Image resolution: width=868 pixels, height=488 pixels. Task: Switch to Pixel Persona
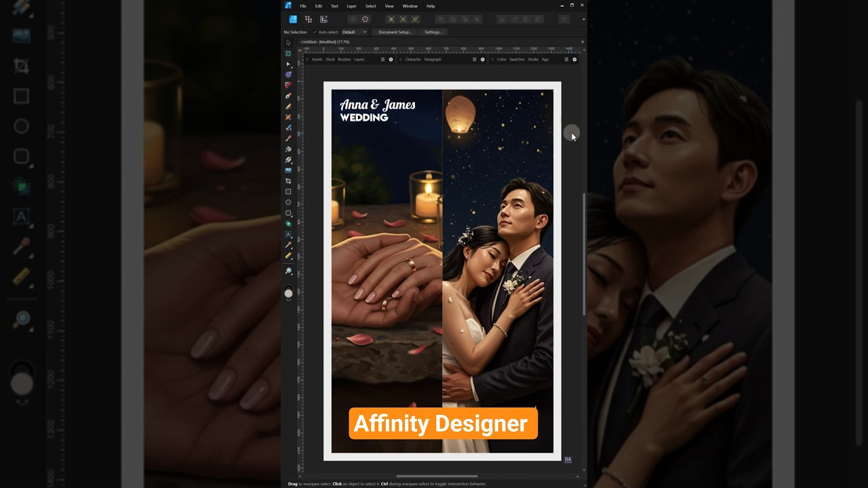click(309, 19)
